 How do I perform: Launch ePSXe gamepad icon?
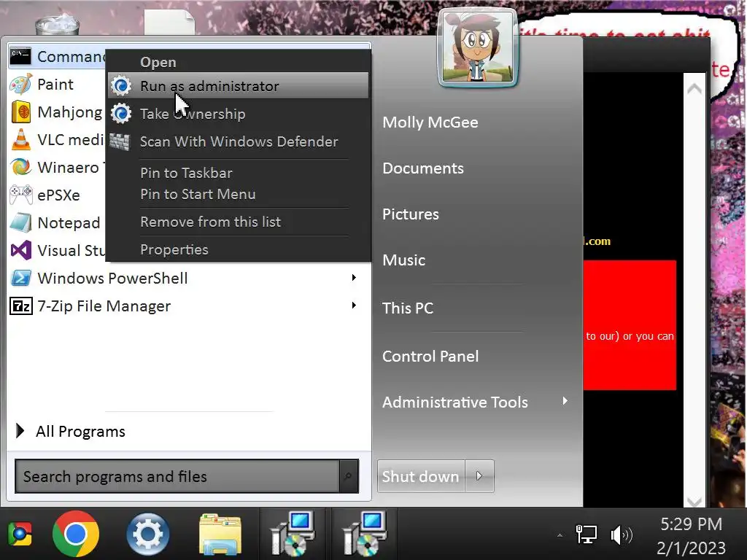(21, 195)
